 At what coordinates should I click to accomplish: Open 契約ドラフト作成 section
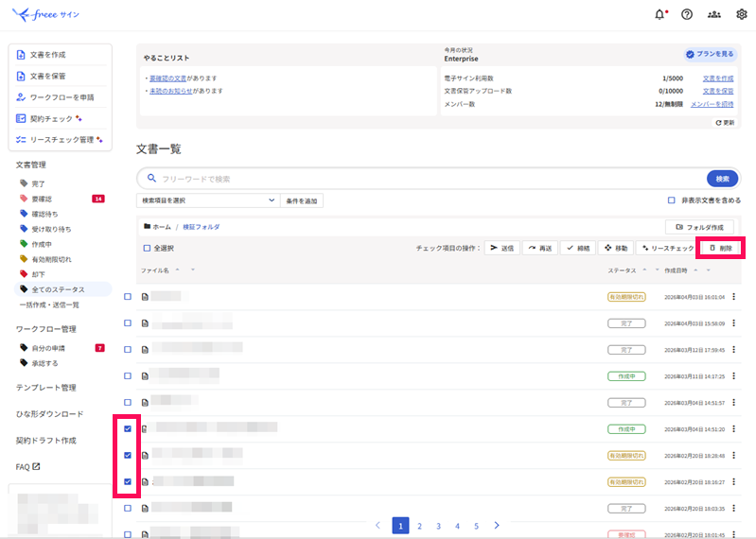[45, 441]
